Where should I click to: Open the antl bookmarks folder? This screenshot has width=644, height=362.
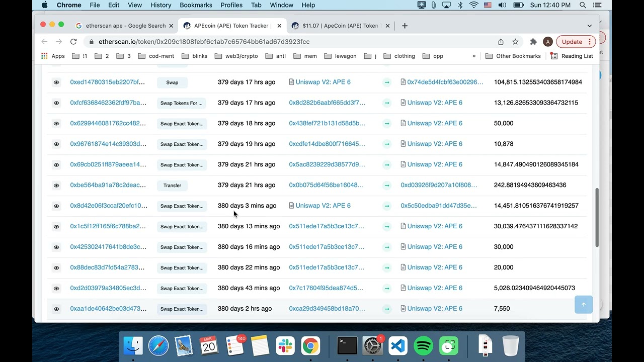click(x=275, y=56)
